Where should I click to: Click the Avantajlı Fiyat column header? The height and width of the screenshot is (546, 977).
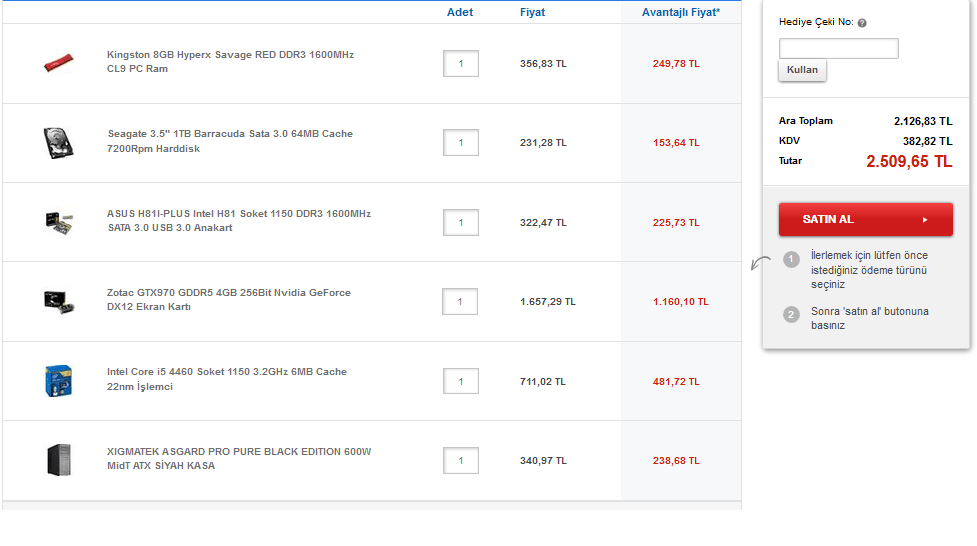pos(680,12)
